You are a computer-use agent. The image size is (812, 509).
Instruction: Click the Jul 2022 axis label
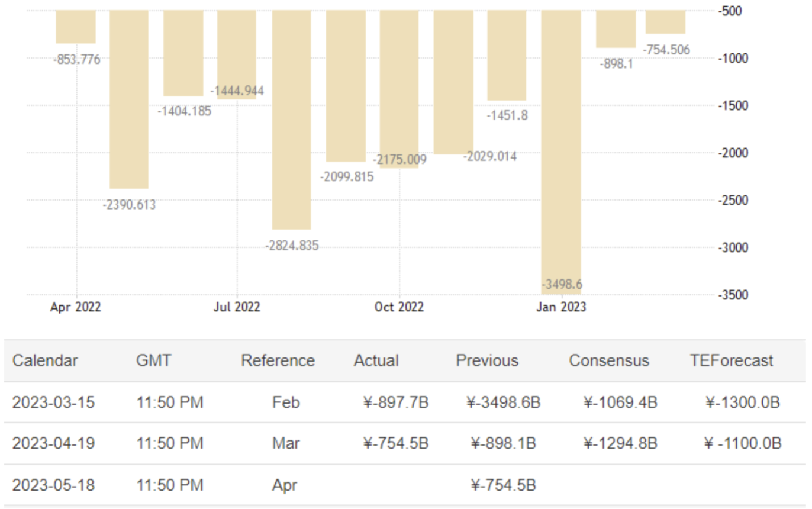coord(237,307)
